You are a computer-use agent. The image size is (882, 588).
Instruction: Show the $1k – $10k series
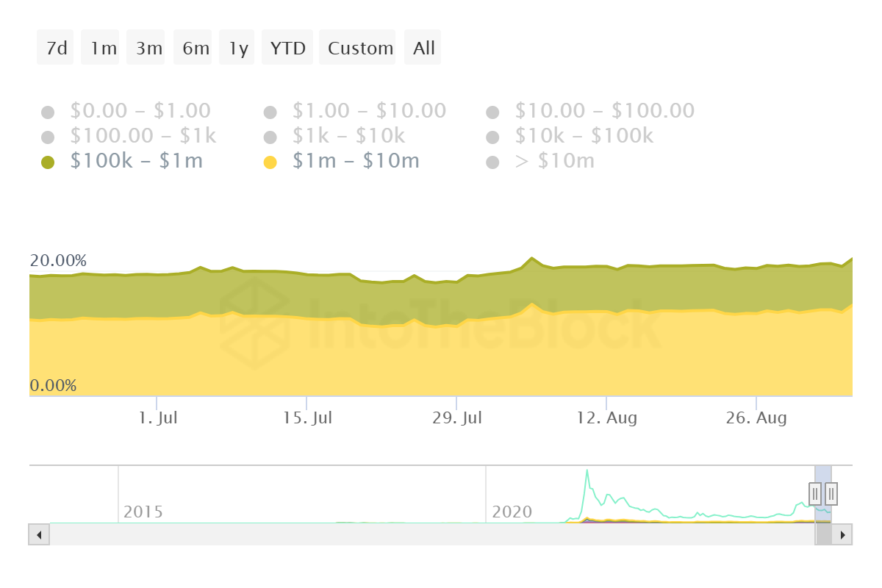pyautogui.click(x=334, y=136)
